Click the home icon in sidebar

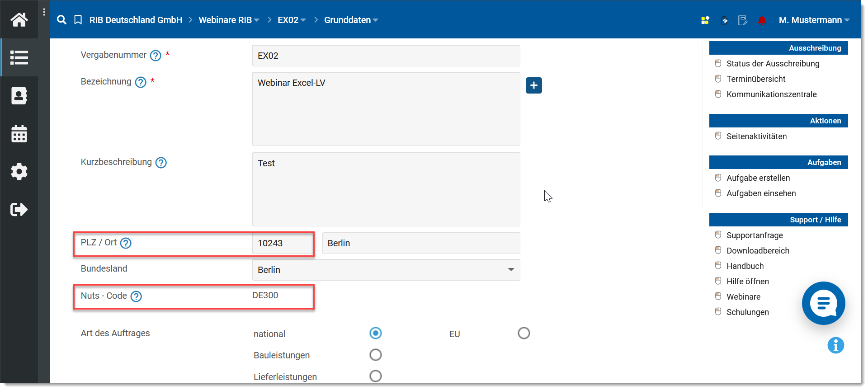point(19,19)
